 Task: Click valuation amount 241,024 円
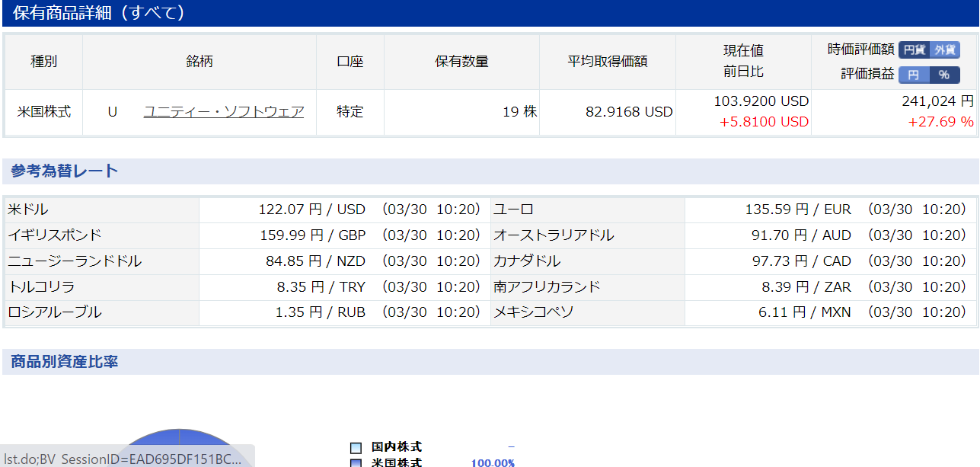[x=938, y=101]
